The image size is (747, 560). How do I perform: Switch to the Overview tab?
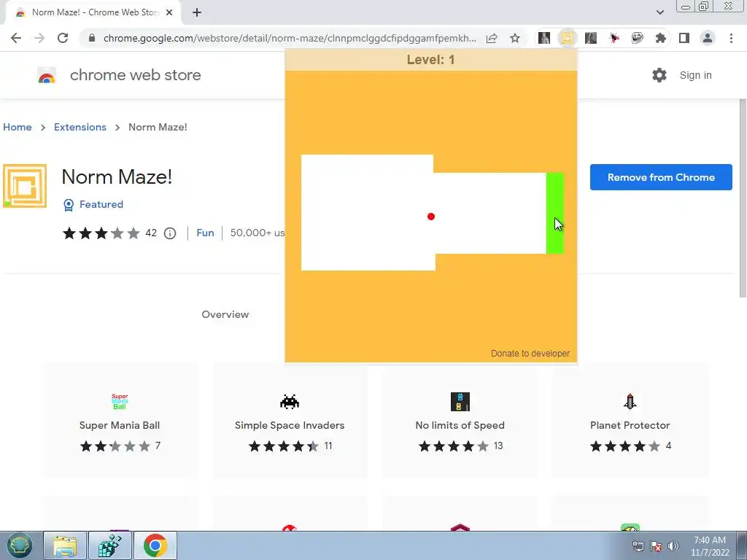(225, 314)
